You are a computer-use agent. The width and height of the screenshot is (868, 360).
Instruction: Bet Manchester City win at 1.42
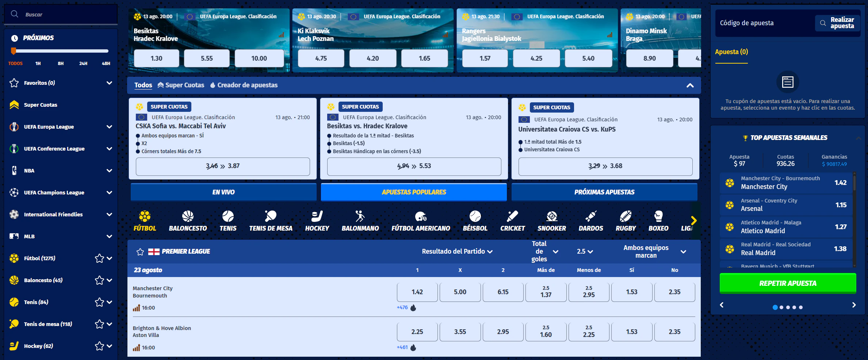(417, 292)
